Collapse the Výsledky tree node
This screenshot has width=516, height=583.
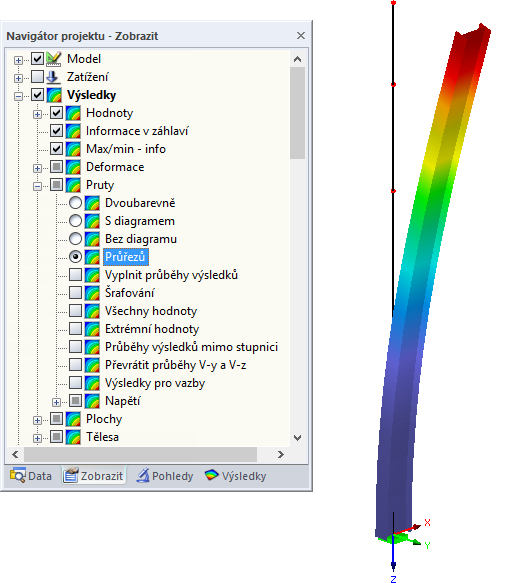[18, 96]
